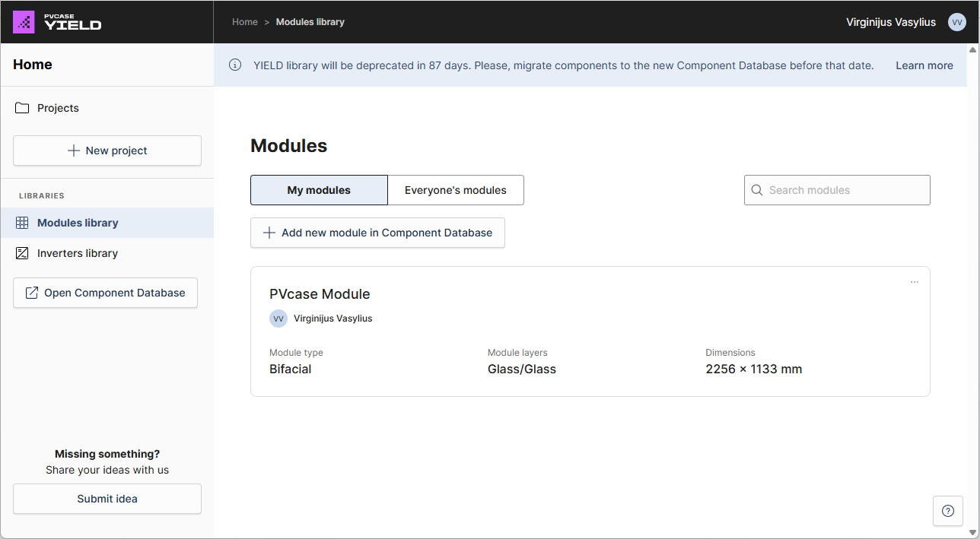The image size is (980, 539).
Task: Open the VV user avatar menu
Action: click(x=957, y=22)
